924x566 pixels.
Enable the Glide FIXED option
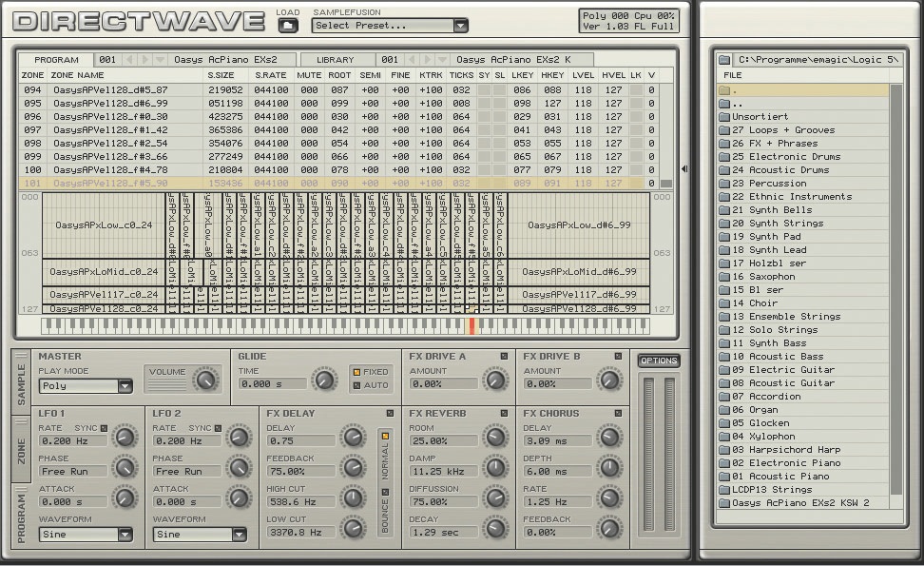pyautogui.click(x=356, y=372)
